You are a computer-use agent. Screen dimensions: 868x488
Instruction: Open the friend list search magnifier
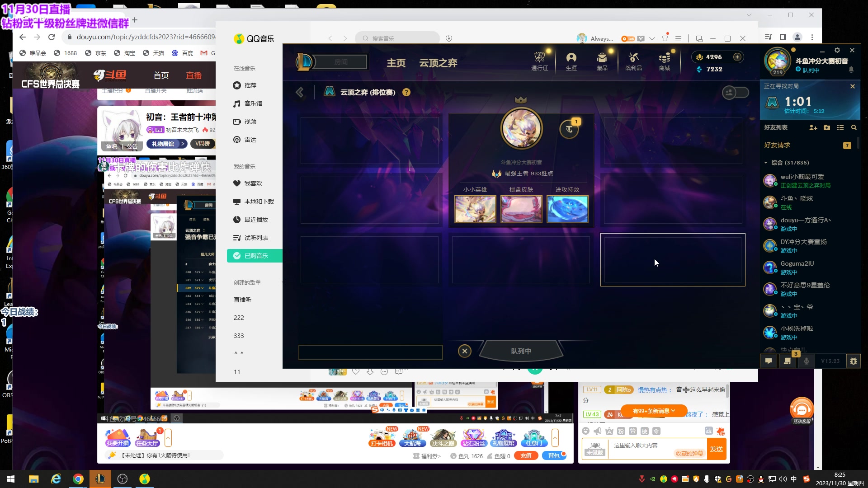[x=854, y=128]
